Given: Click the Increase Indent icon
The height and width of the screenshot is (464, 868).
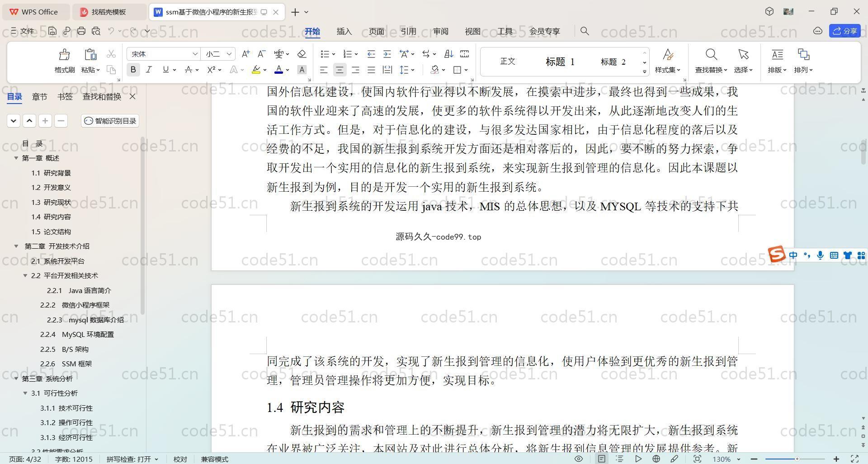Looking at the screenshot, I should [x=387, y=54].
